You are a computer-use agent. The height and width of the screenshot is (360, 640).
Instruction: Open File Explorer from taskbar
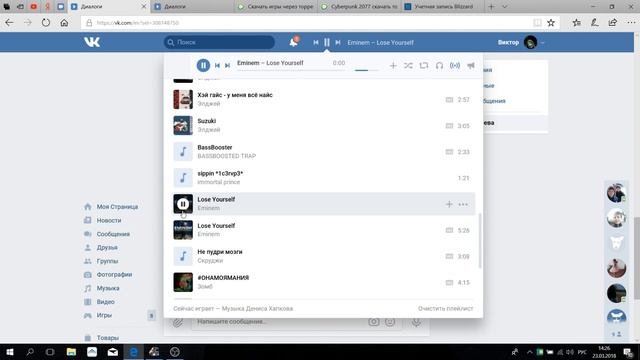point(71,352)
